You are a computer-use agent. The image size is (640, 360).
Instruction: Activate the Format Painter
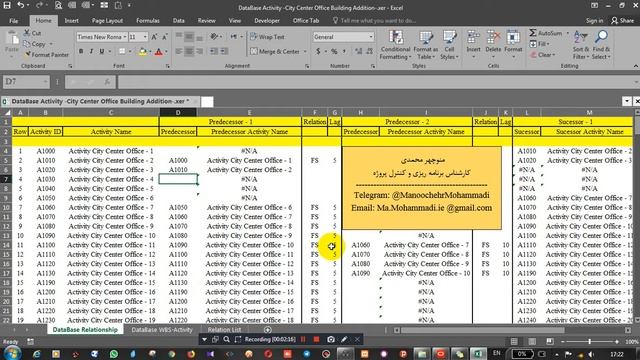[46, 54]
